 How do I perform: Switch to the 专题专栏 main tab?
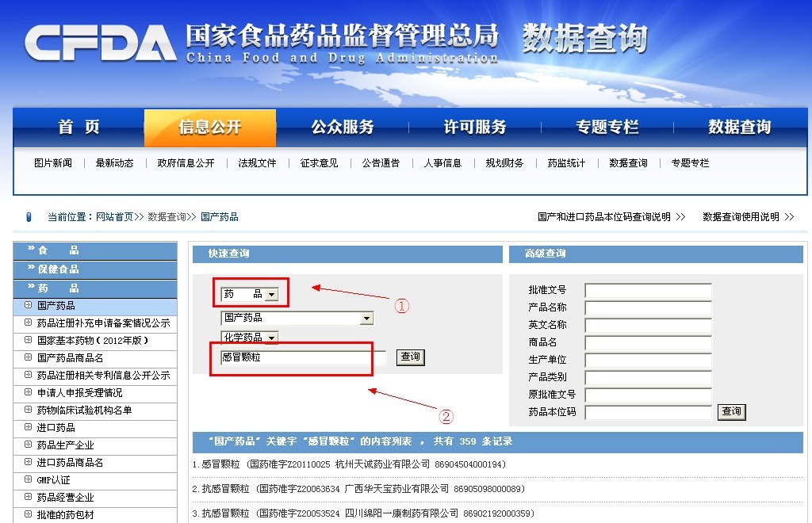point(607,128)
